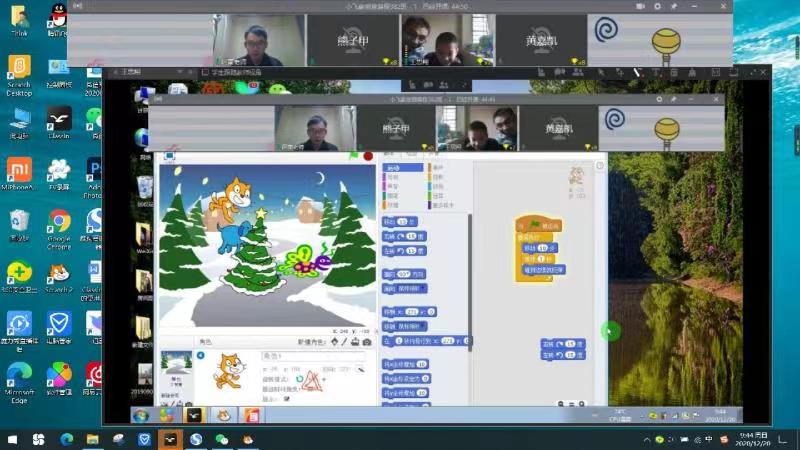Click the red stop button above the stage
The height and width of the screenshot is (450, 800).
click(x=368, y=156)
